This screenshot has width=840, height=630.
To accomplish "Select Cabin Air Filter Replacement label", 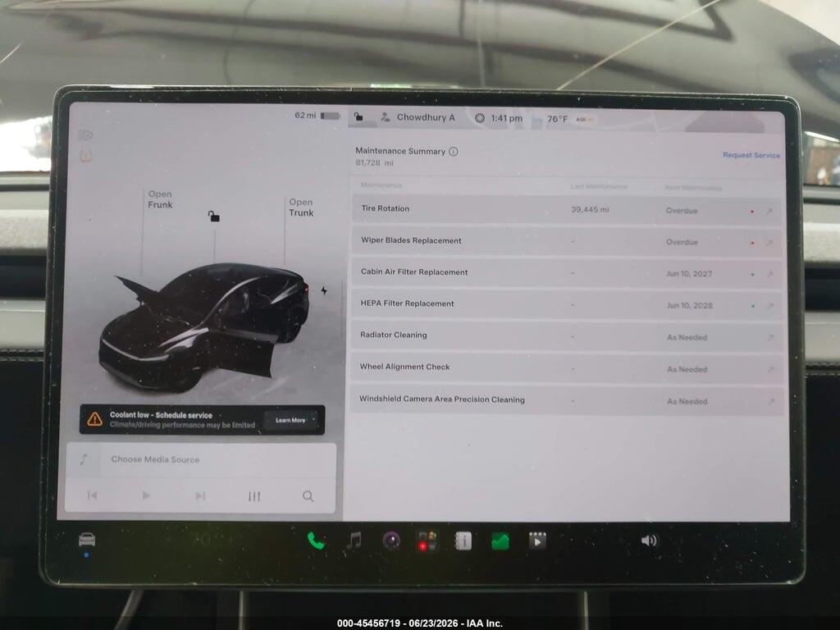I will pyautogui.click(x=414, y=272).
